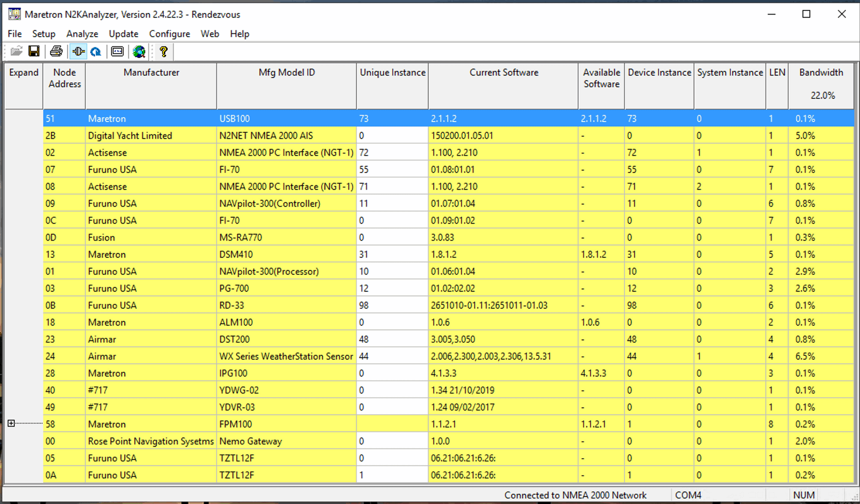Open the Analyze menu
Image resolution: width=860 pixels, height=504 pixels.
(x=82, y=34)
